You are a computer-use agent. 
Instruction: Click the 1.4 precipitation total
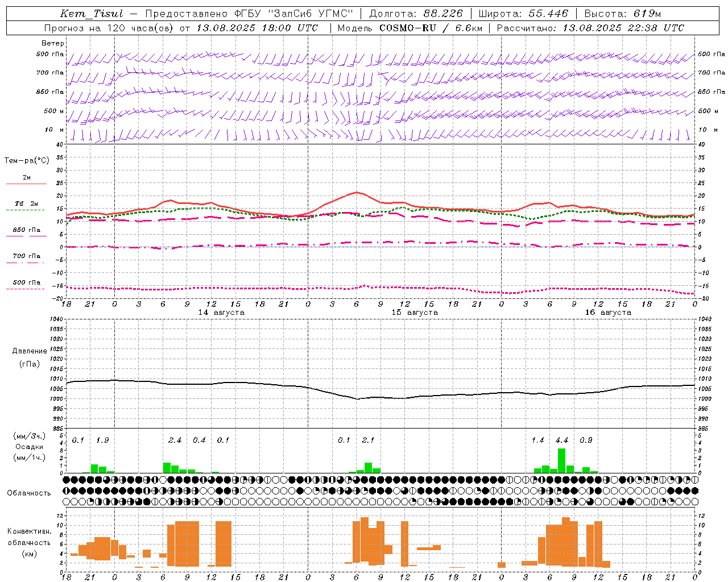pos(537,440)
